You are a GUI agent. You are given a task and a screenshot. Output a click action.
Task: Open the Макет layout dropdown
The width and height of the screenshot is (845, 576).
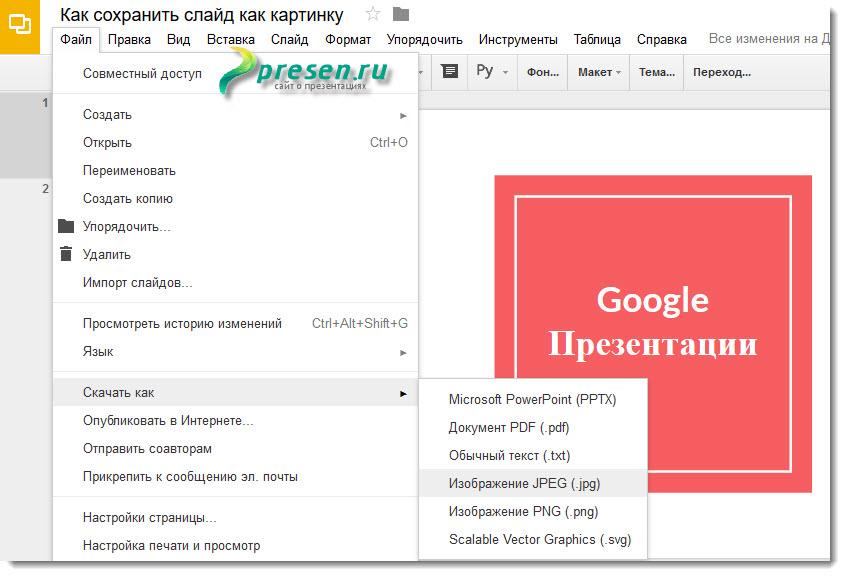[x=599, y=72]
